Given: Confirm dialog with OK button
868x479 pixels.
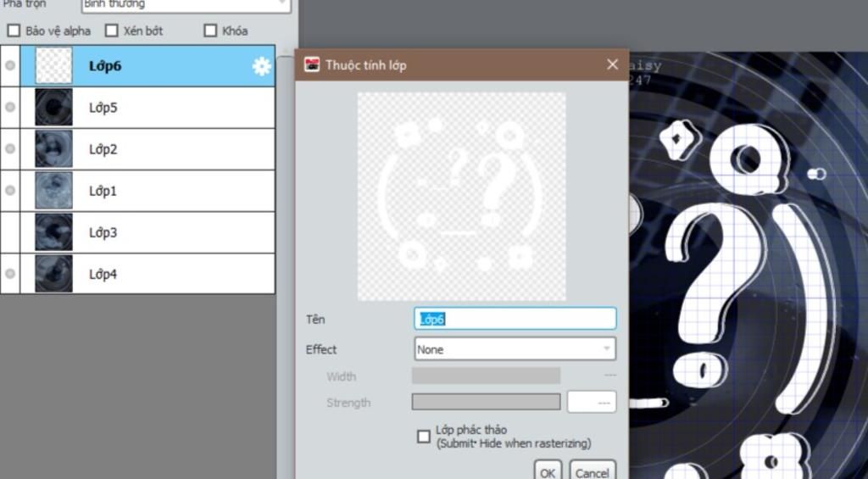Looking at the screenshot, I should coord(548,471).
